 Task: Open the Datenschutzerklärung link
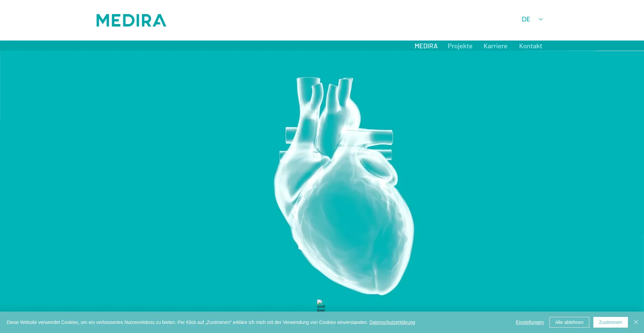pos(392,322)
